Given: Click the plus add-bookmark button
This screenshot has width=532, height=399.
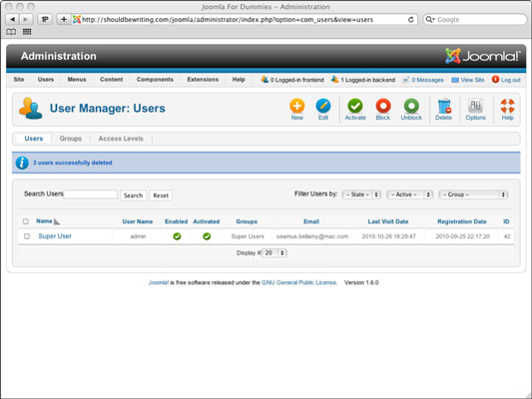Looking at the screenshot, I should (x=64, y=19).
